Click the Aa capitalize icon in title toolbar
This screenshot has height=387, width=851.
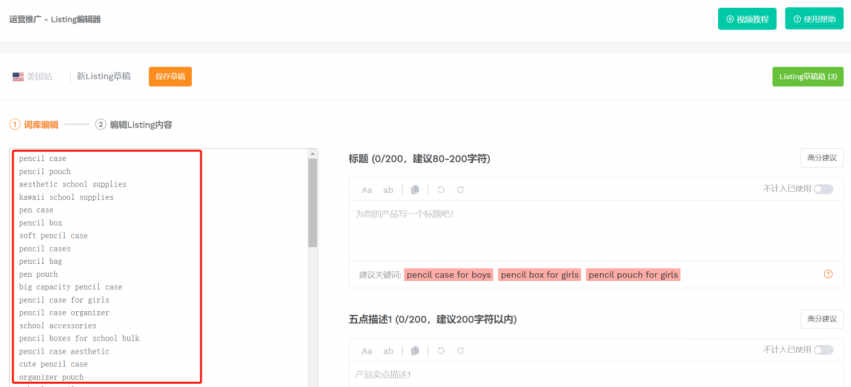[367, 190]
